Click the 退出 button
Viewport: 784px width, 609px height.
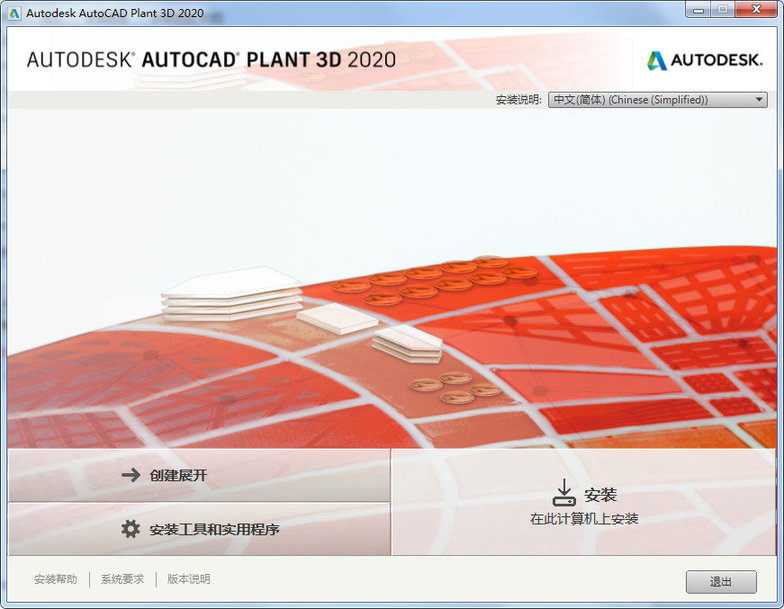pos(721,582)
